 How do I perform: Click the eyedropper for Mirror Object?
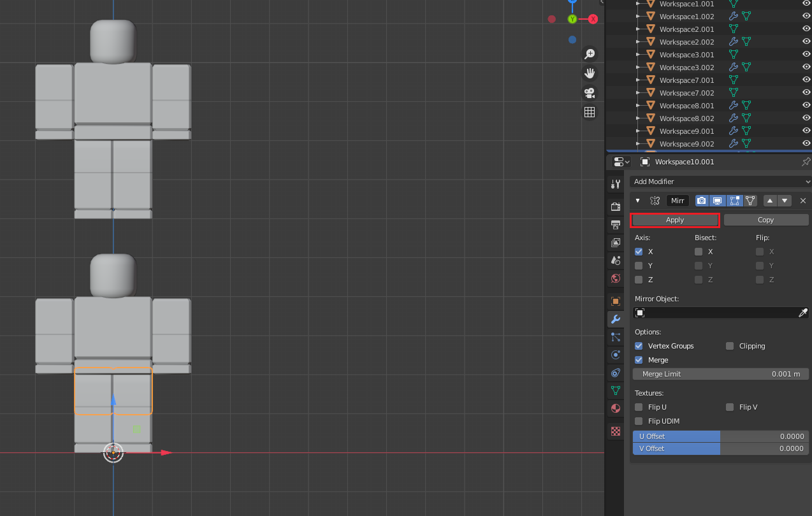803,313
